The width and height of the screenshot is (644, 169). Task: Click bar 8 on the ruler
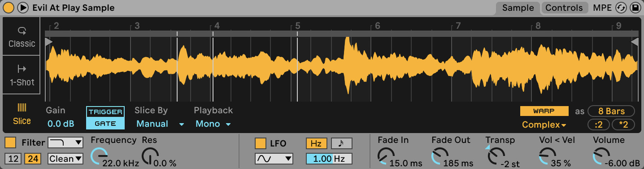pyautogui.click(x=538, y=26)
